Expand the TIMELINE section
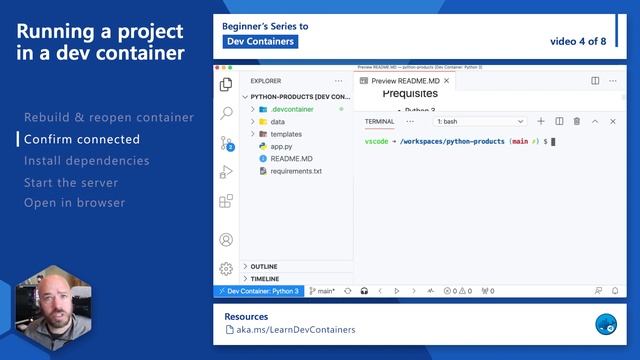Image resolution: width=640 pixels, height=360 pixels. [297, 279]
